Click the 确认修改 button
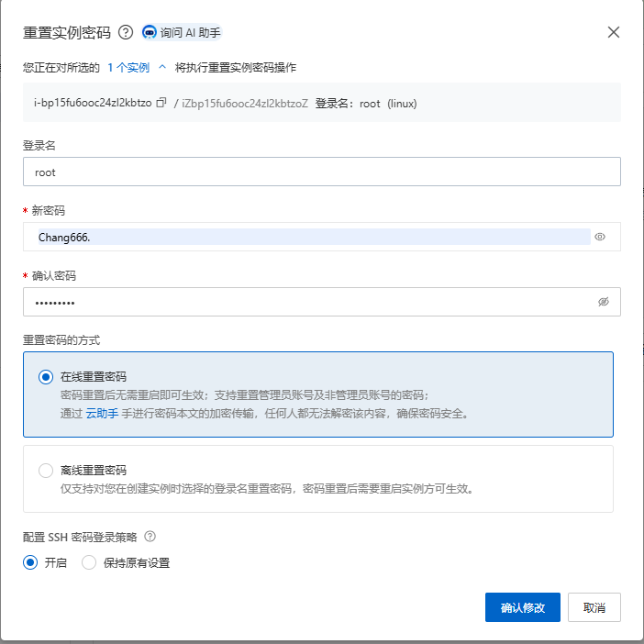Viewport: 644px width, 644px height. 522,607
